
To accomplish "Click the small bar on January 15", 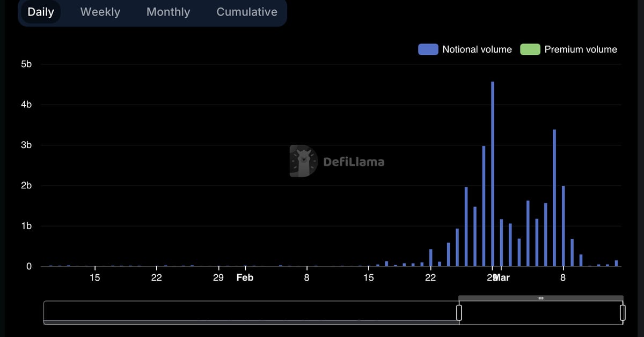I will (x=94, y=265).
